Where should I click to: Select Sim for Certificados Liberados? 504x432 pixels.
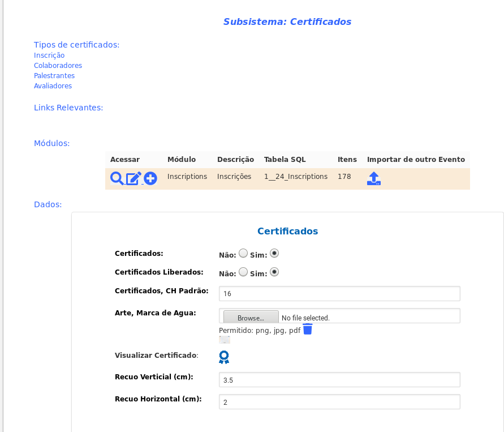pyautogui.click(x=274, y=272)
